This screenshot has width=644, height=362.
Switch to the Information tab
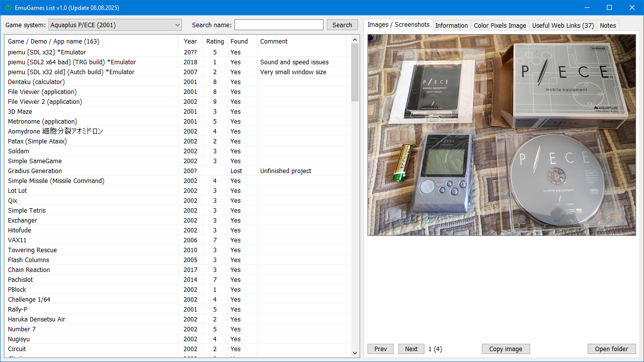tap(451, 25)
